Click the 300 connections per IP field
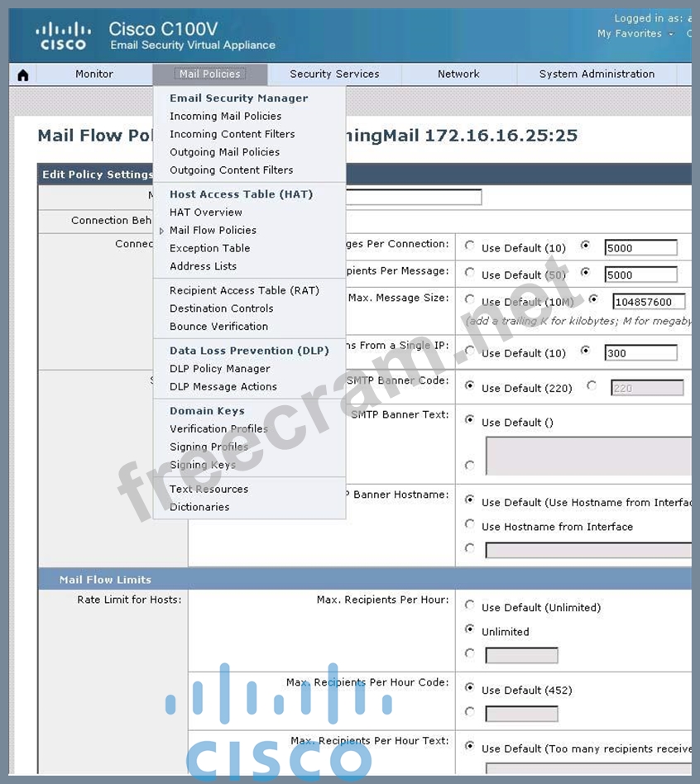Screen dimensions: 700x784 click(640, 353)
